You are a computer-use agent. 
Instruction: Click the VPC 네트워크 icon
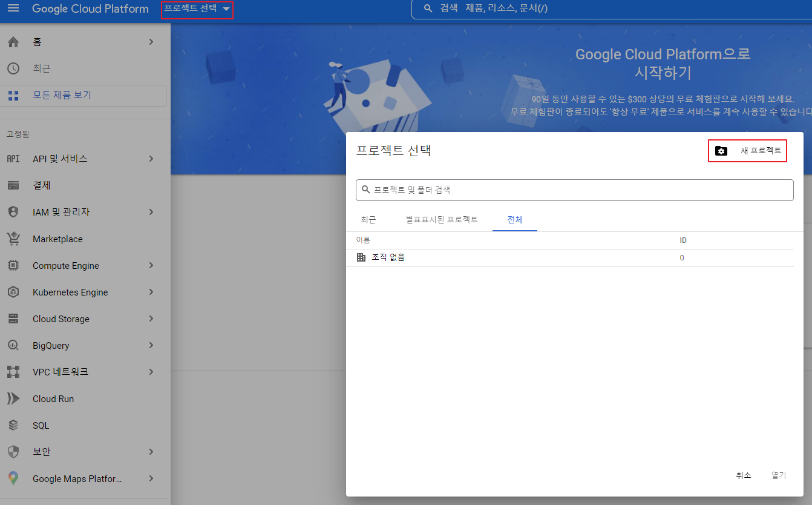pyautogui.click(x=13, y=372)
